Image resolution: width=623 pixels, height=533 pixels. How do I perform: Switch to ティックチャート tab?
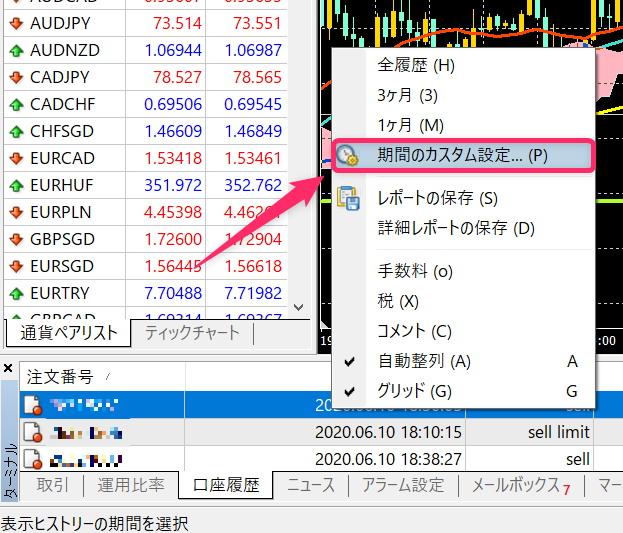tap(192, 333)
